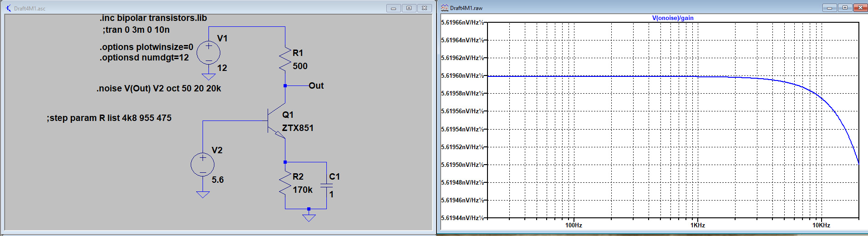Screen dimensions: 868x236
Task: Click the ;tran 0 3m 0 10n comment
Action: (136, 30)
